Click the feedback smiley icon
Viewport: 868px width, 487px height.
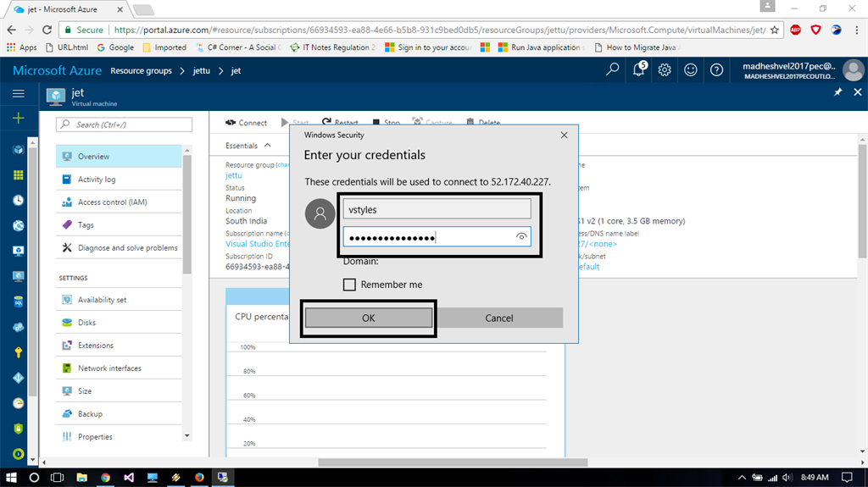point(690,69)
